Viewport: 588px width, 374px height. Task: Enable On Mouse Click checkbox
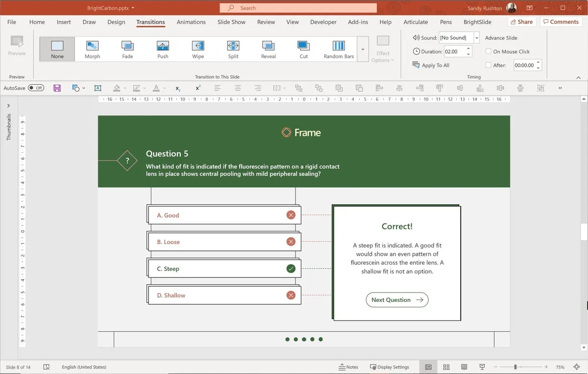click(489, 51)
